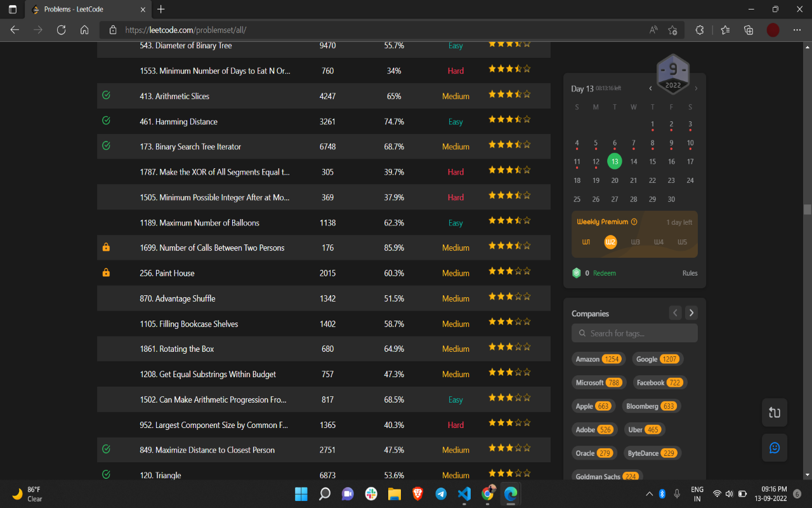Filter by Uber company tag

[x=645, y=429]
